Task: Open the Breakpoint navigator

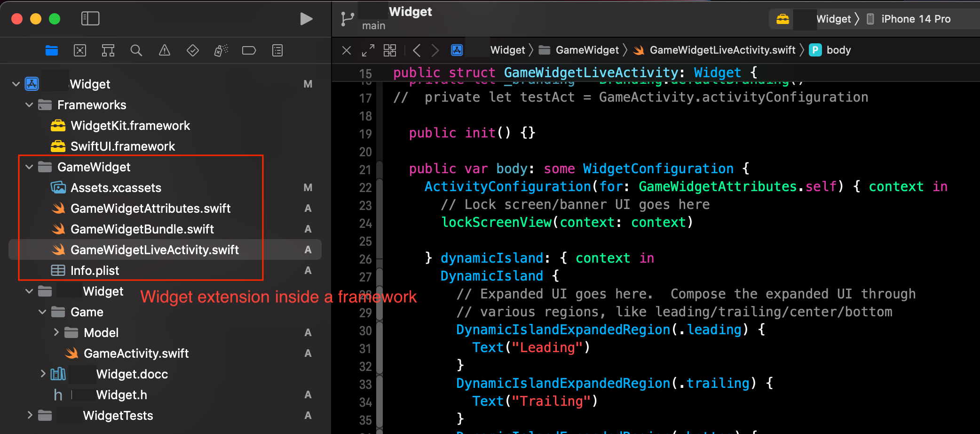Action: pyautogui.click(x=249, y=50)
